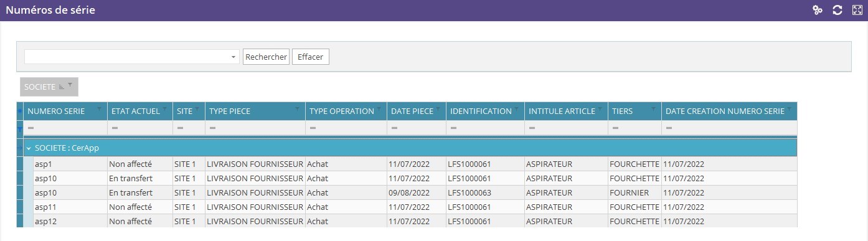Sort by the IDENTIFICATION column header
868x241 pixels.
(x=481, y=111)
